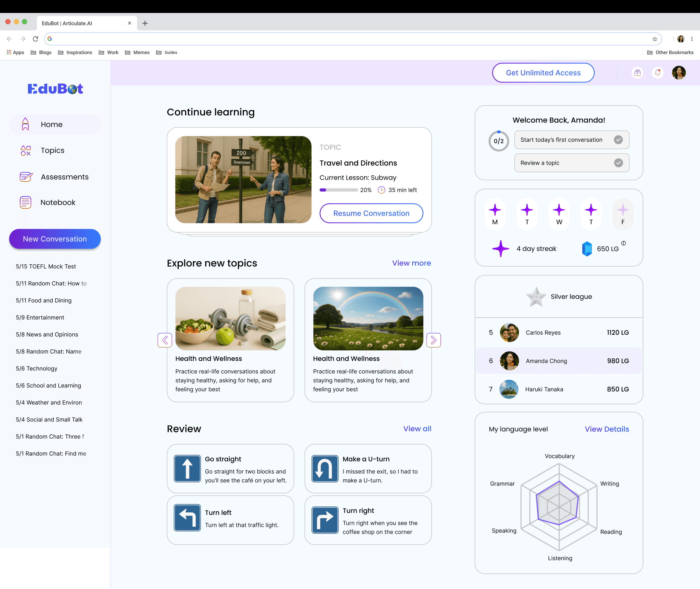Bookmark page with the star icon
This screenshot has height=589, width=700.
(655, 39)
